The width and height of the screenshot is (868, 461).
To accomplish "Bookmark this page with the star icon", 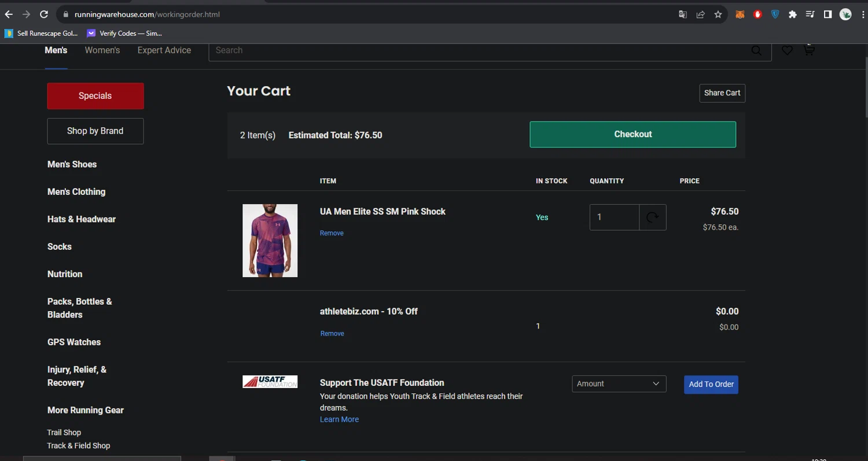I will click(x=718, y=14).
